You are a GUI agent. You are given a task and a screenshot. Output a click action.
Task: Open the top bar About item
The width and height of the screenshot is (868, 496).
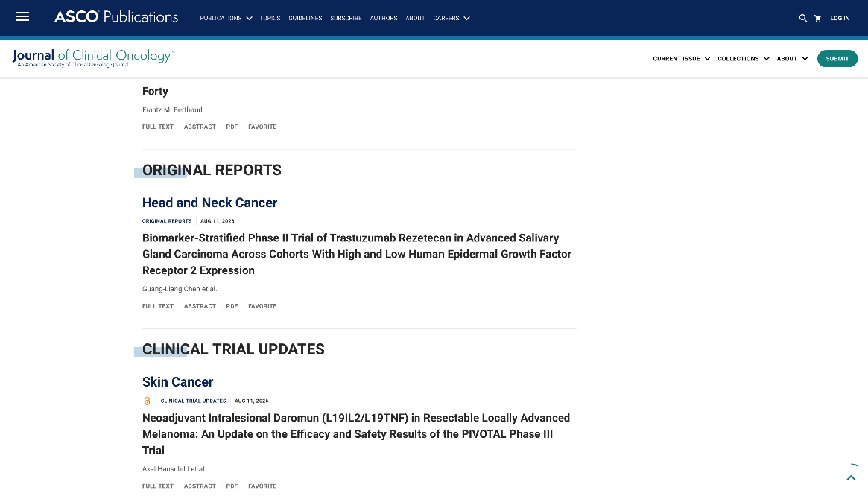coord(415,19)
